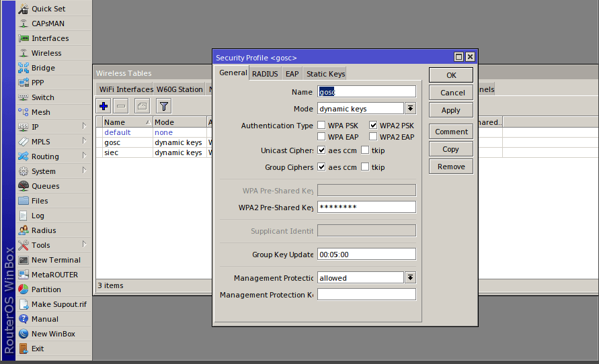Switch to Static Keys tab
This screenshot has width=599, height=364.
[325, 74]
